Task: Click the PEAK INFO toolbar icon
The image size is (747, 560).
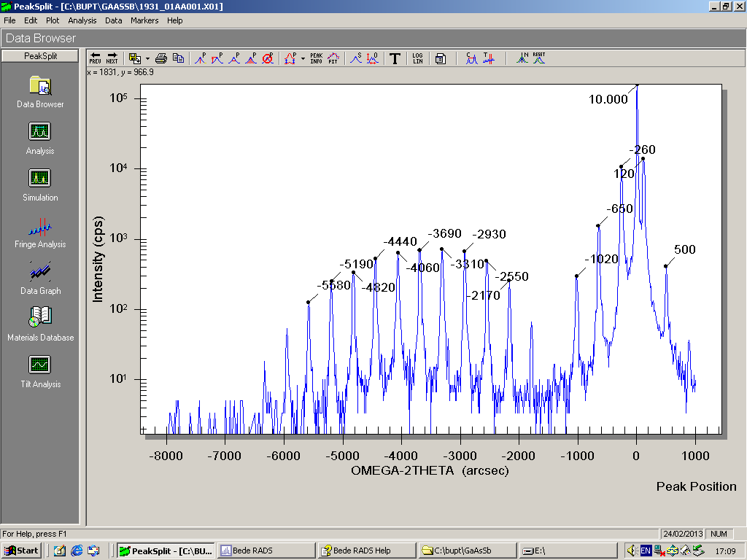Action: [316, 58]
